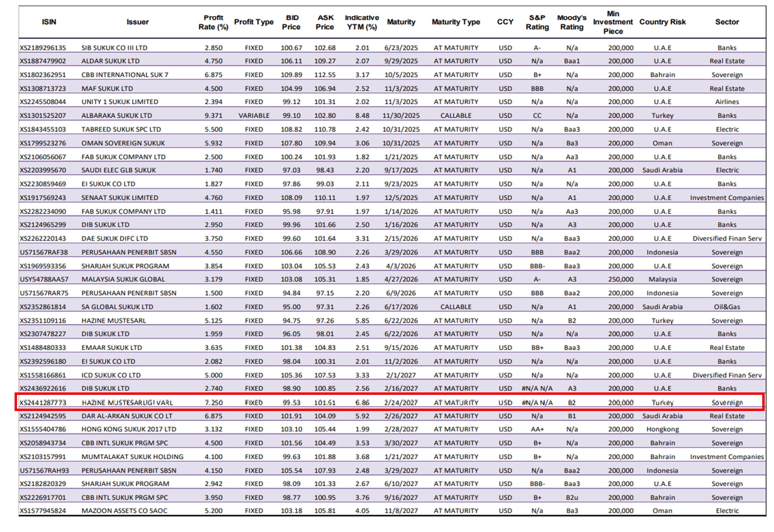Select issuer EMAAR SUKUK LTD
The width and height of the screenshot is (774, 532).
[x=112, y=348]
